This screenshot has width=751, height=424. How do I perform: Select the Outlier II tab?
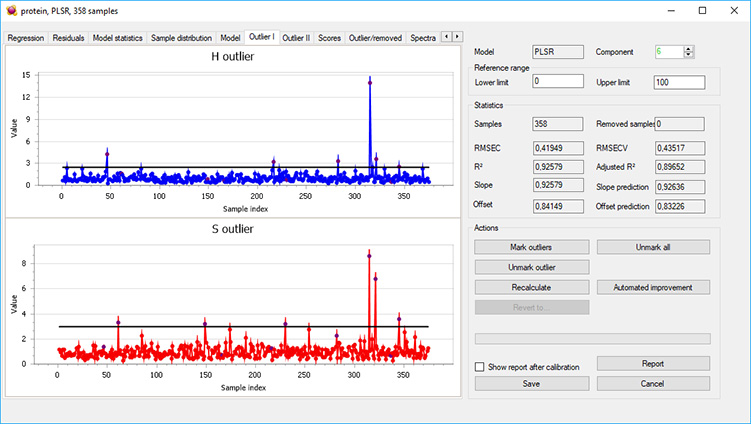296,38
